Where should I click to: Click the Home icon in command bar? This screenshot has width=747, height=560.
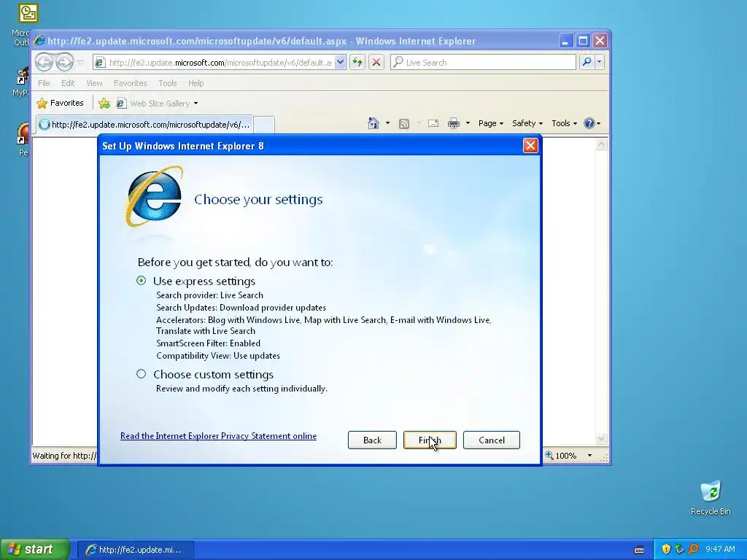click(x=373, y=123)
